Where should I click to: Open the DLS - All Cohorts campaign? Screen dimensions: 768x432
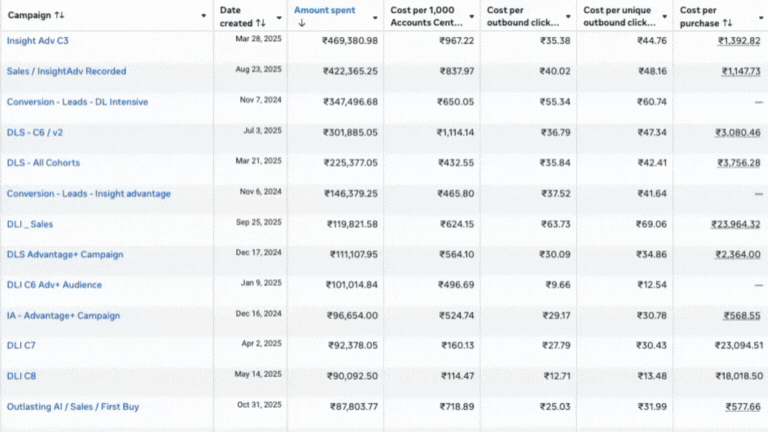click(x=43, y=163)
